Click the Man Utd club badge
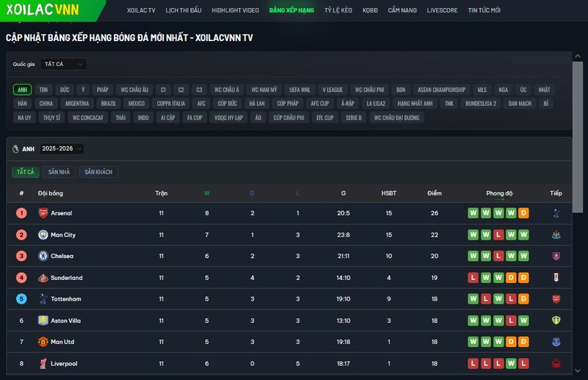Viewport: 588px width, 380px height. pos(43,343)
